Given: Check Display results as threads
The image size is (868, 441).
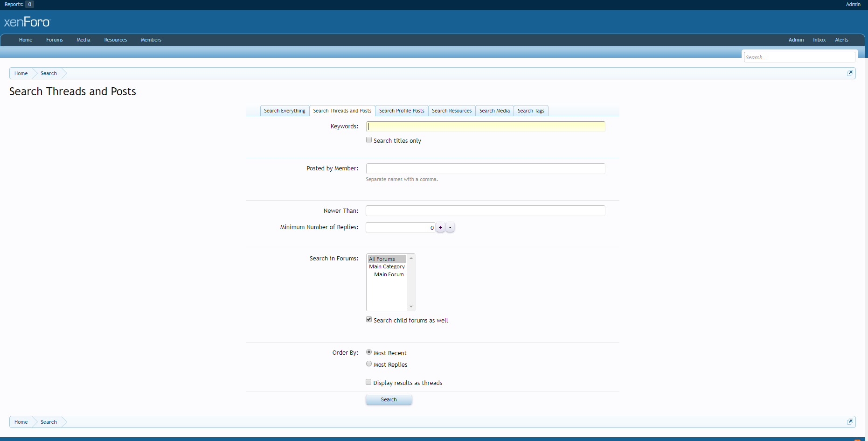Looking at the screenshot, I should point(369,382).
